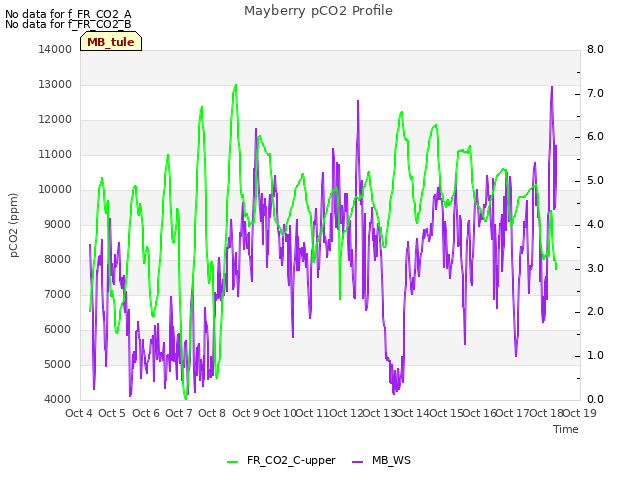The width and height of the screenshot is (640, 480).
Task: Click the 5000 left axis value
Action: 57,364
